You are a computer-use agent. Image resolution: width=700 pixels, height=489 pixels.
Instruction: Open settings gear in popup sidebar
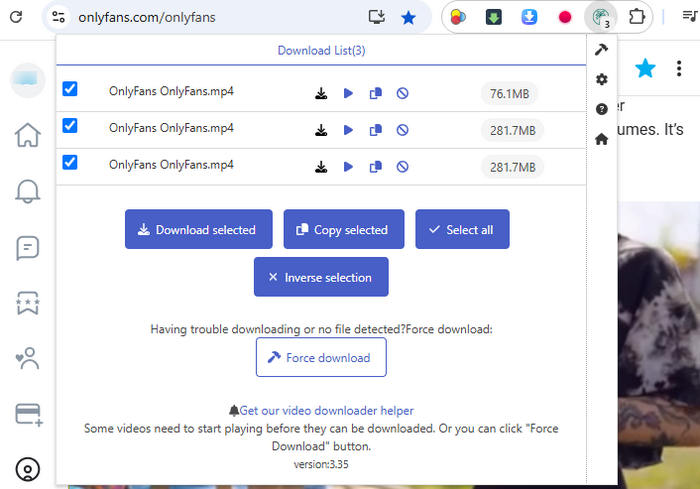coord(601,79)
